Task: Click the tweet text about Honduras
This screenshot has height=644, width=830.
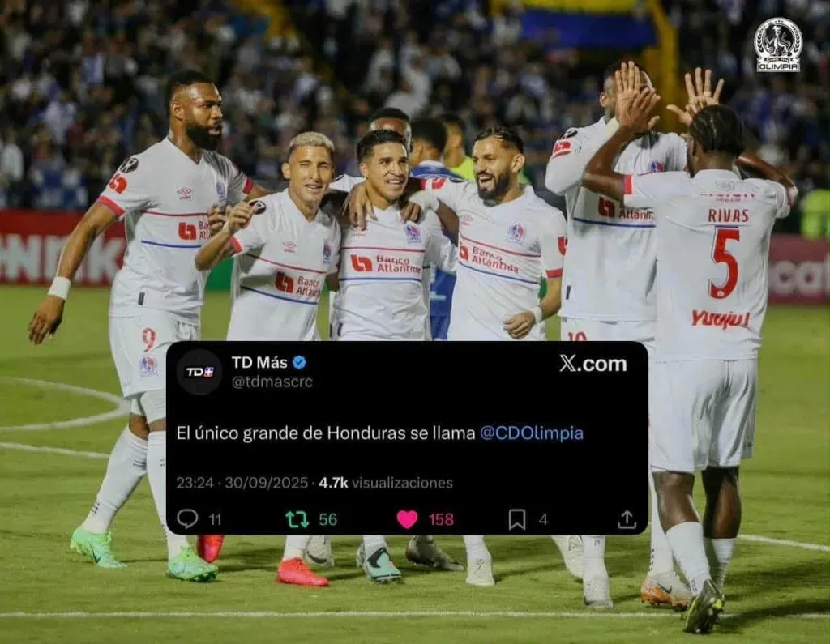Action: tap(379, 433)
